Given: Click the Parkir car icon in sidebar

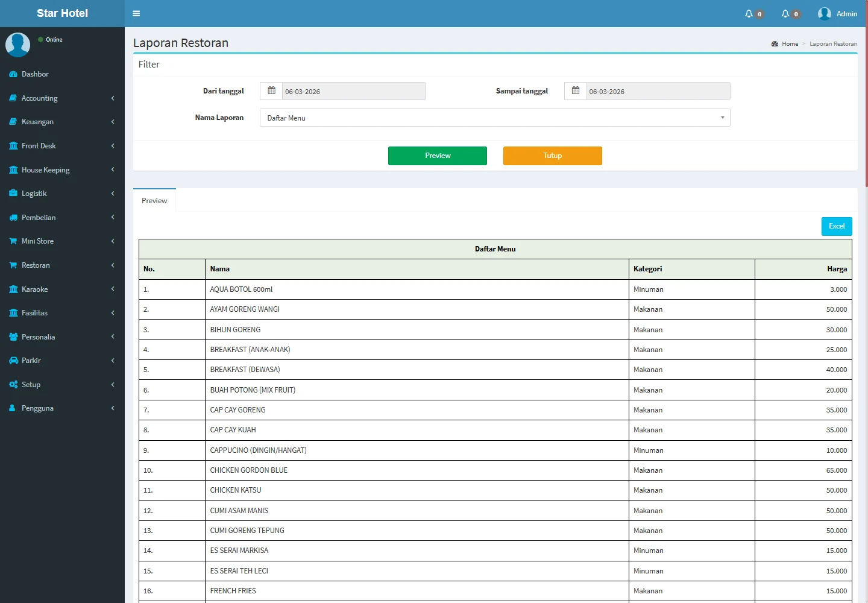Looking at the screenshot, I should pyautogui.click(x=13, y=361).
